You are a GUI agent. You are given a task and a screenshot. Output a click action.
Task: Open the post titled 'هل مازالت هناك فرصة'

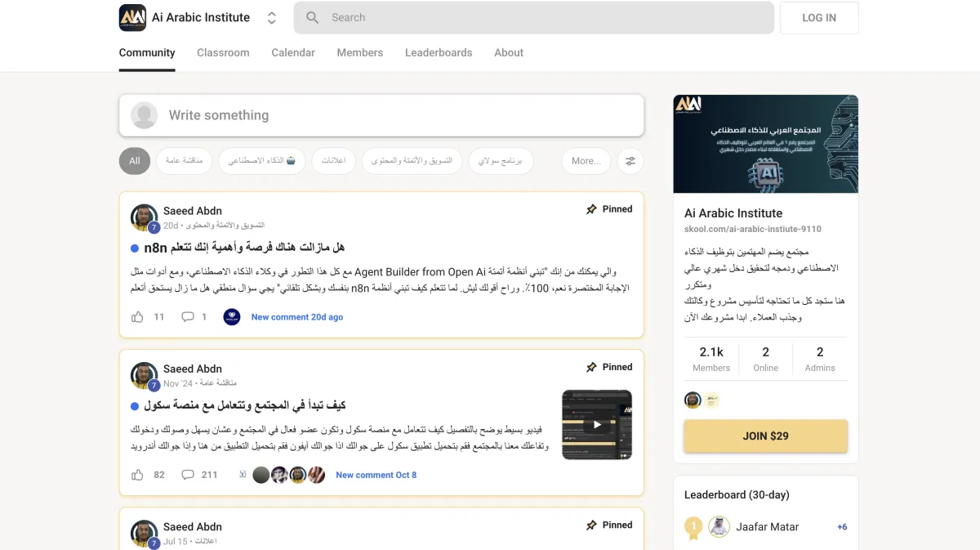coord(244,247)
